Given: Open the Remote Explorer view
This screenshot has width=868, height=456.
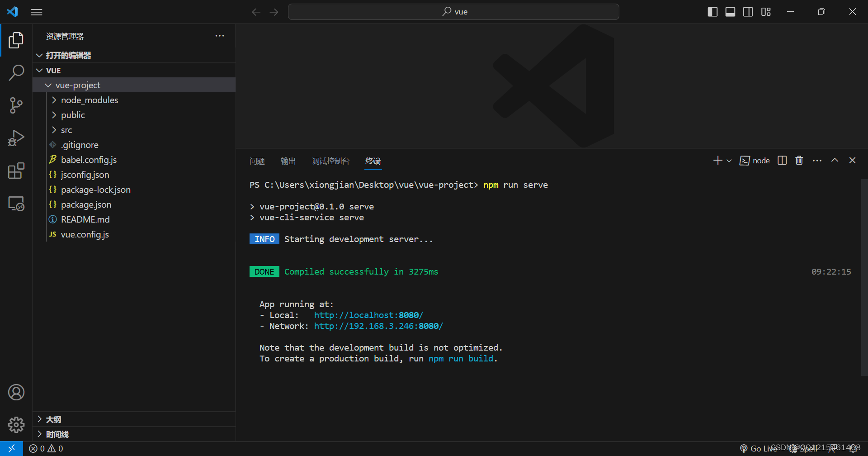Looking at the screenshot, I should click(16, 204).
